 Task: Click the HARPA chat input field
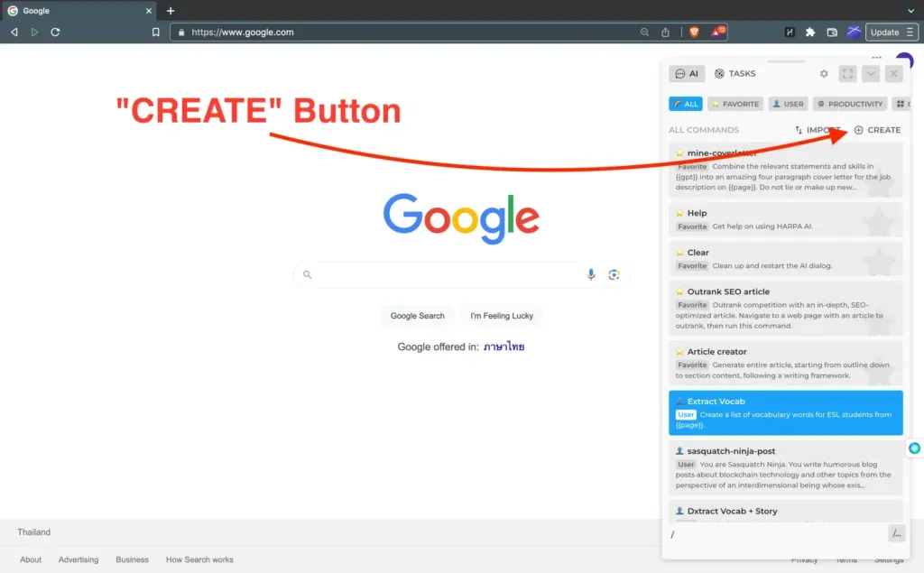777,534
